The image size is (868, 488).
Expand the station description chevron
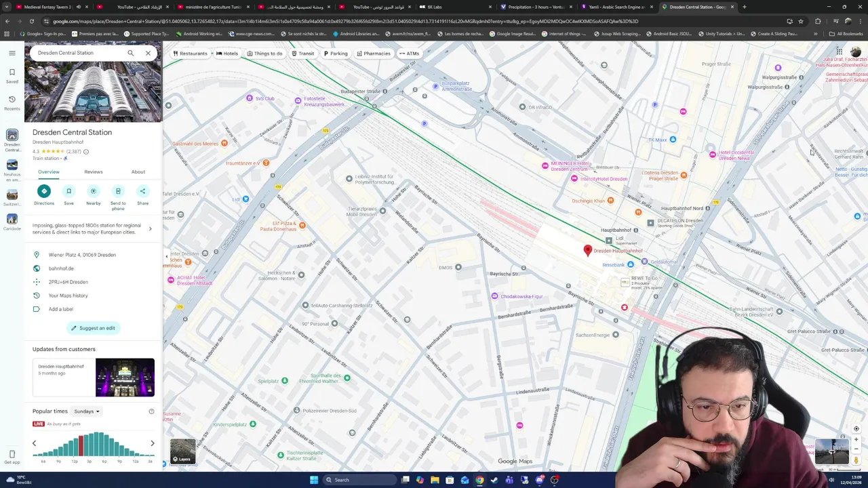[150, 228]
